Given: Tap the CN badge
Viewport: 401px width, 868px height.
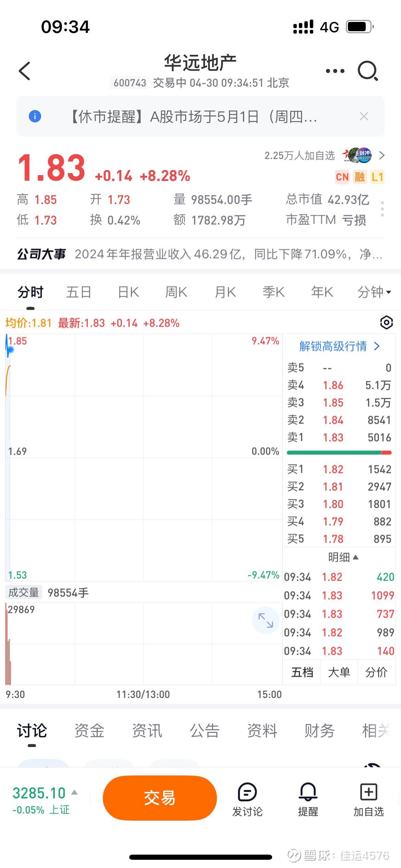Looking at the screenshot, I should [342, 177].
